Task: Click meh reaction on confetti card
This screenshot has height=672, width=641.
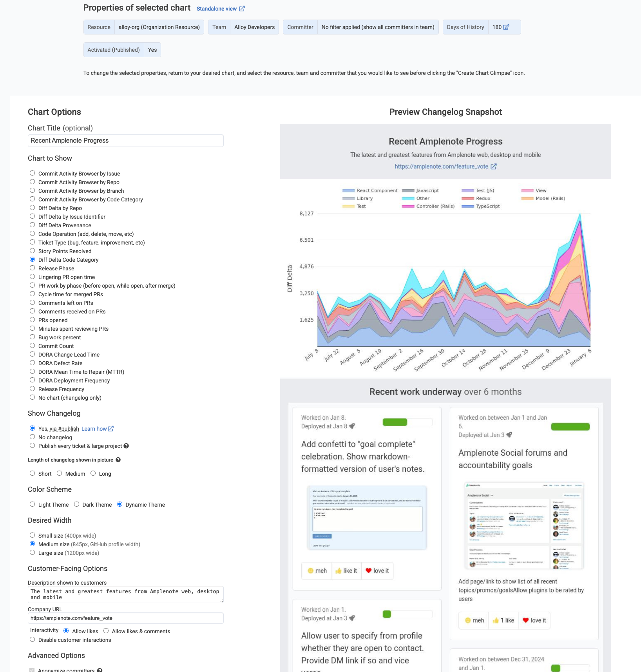Action: [317, 571]
